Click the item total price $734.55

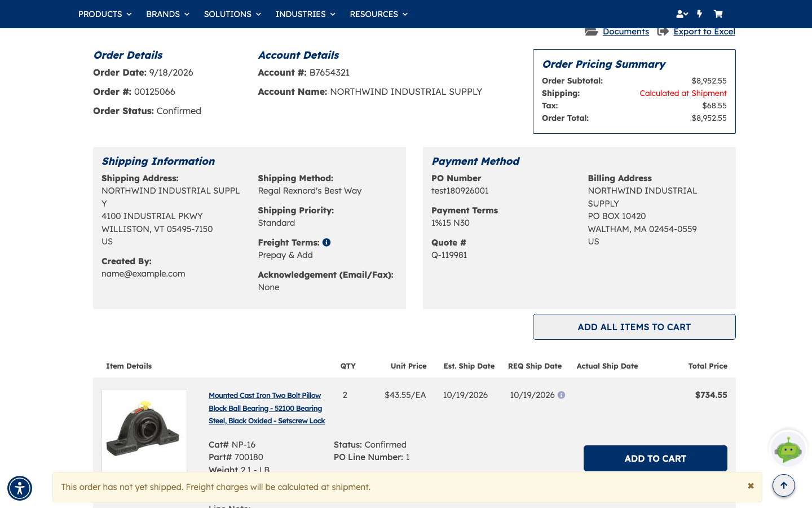click(x=711, y=395)
